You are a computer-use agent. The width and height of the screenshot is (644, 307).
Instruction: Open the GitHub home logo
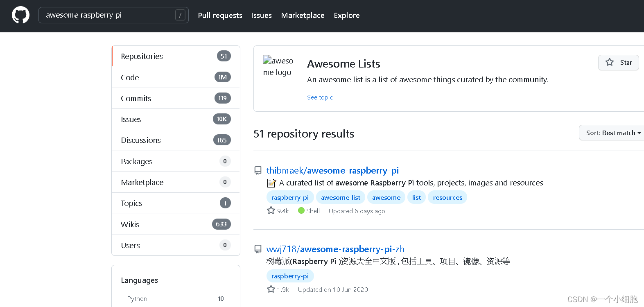pyautogui.click(x=20, y=15)
